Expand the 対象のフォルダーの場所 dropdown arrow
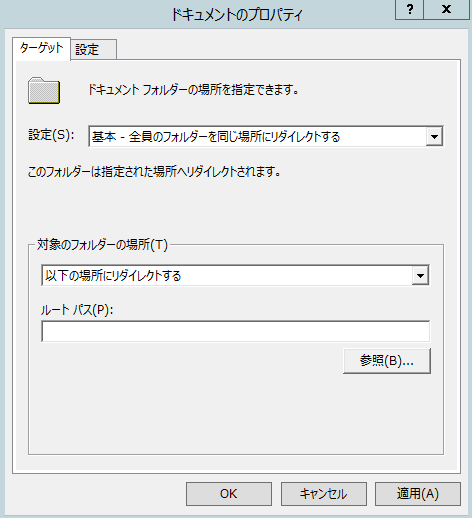 click(420, 276)
